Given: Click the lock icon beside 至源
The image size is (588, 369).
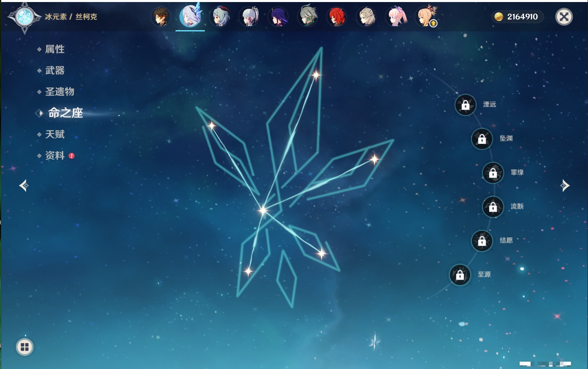Looking at the screenshot, I should [460, 275].
